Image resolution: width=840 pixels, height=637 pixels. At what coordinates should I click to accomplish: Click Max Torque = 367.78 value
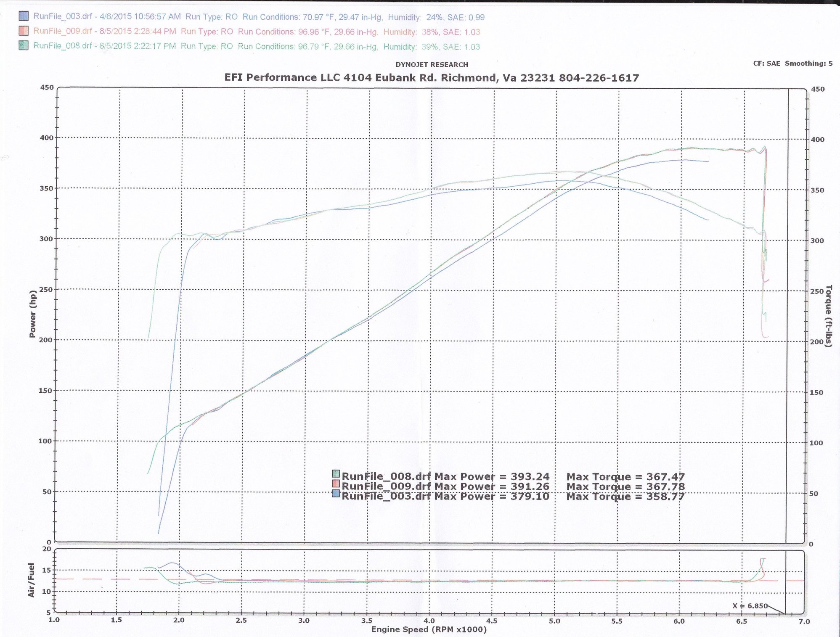(x=625, y=486)
